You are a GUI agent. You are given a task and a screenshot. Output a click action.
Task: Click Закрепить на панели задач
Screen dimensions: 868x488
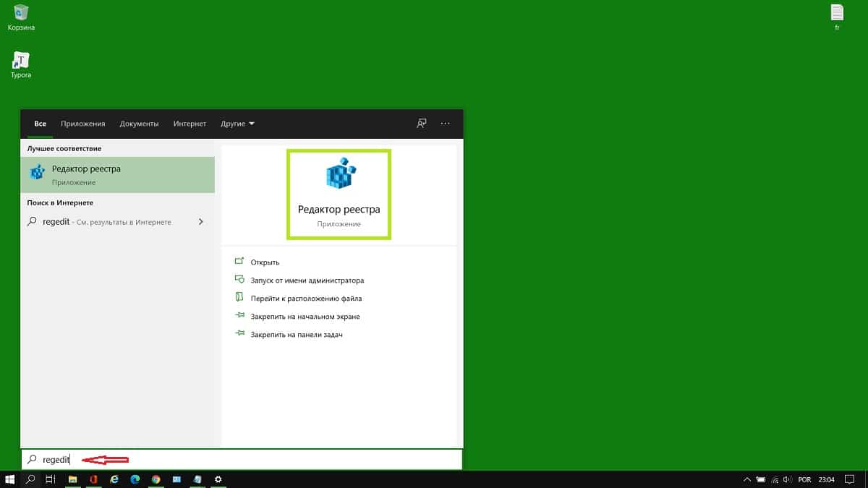pyautogui.click(x=296, y=335)
